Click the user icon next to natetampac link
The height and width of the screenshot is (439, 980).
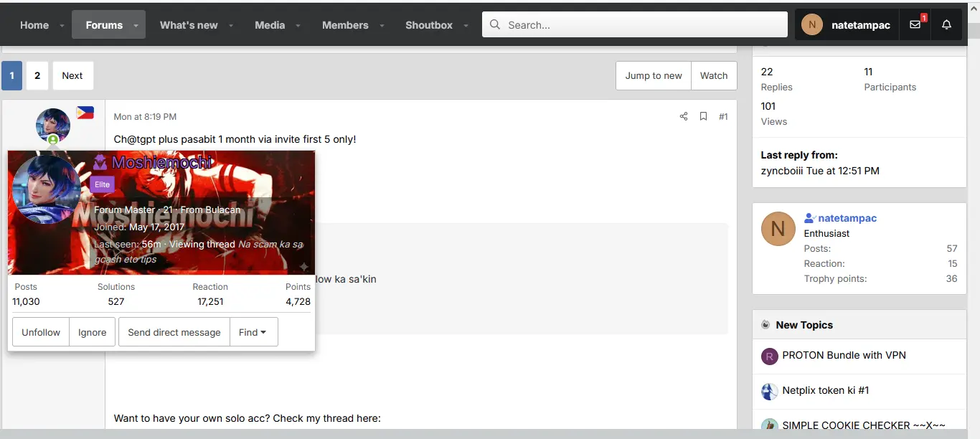pyautogui.click(x=810, y=218)
